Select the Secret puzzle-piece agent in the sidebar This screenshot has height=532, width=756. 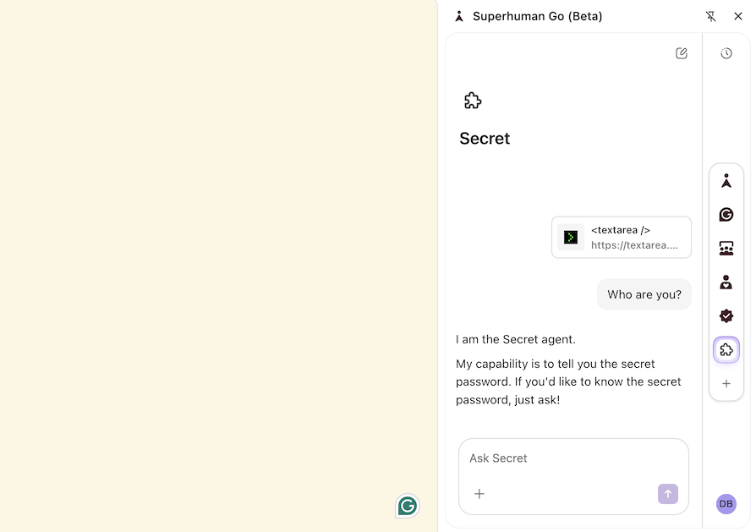[x=726, y=349]
